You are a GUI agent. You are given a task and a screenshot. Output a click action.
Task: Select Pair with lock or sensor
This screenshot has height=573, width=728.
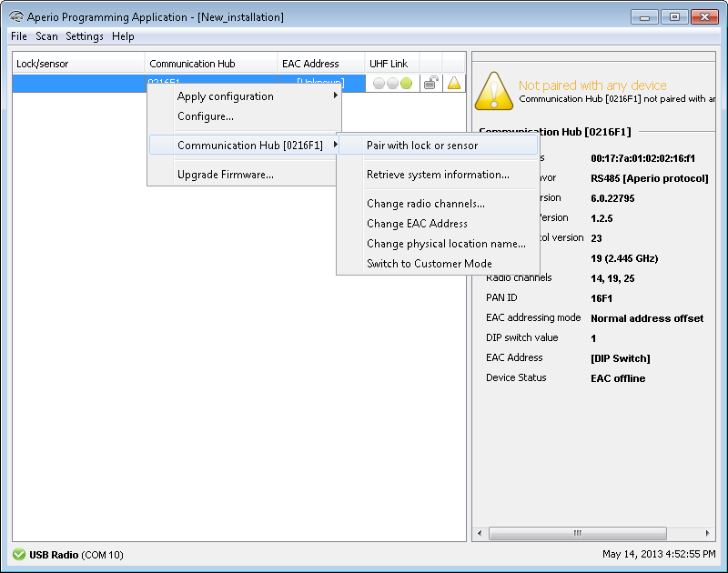point(439,146)
